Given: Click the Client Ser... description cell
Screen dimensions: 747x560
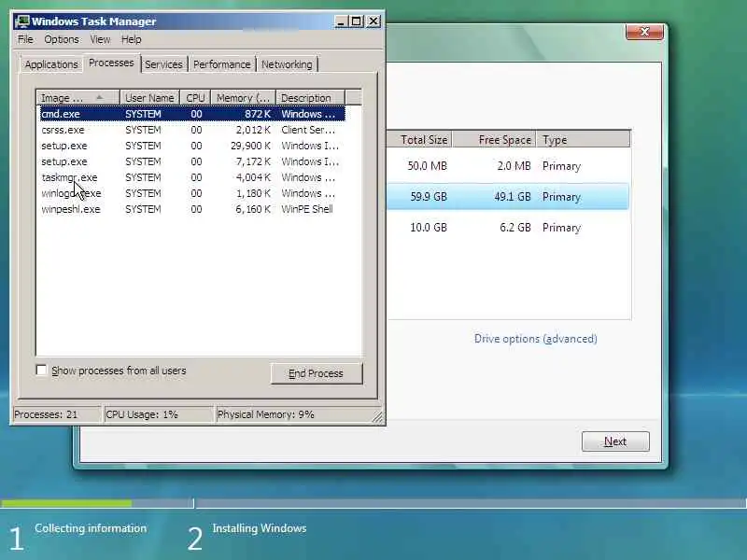Looking at the screenshot, I should pyautogui.click(x=308, y=130).
